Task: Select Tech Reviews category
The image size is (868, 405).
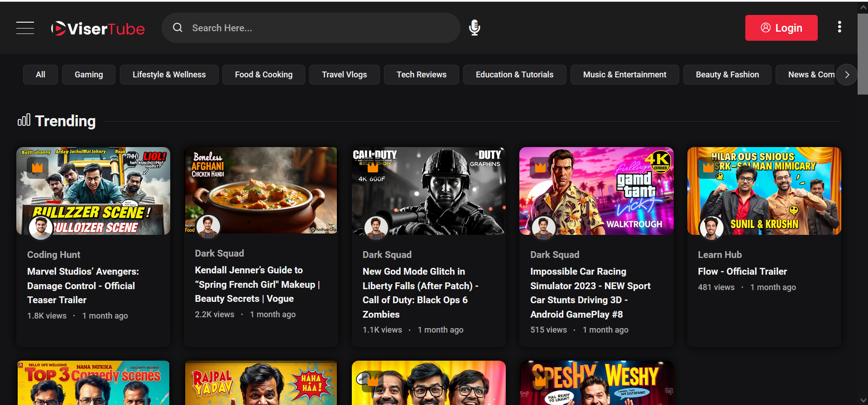Action: [422, 75]
